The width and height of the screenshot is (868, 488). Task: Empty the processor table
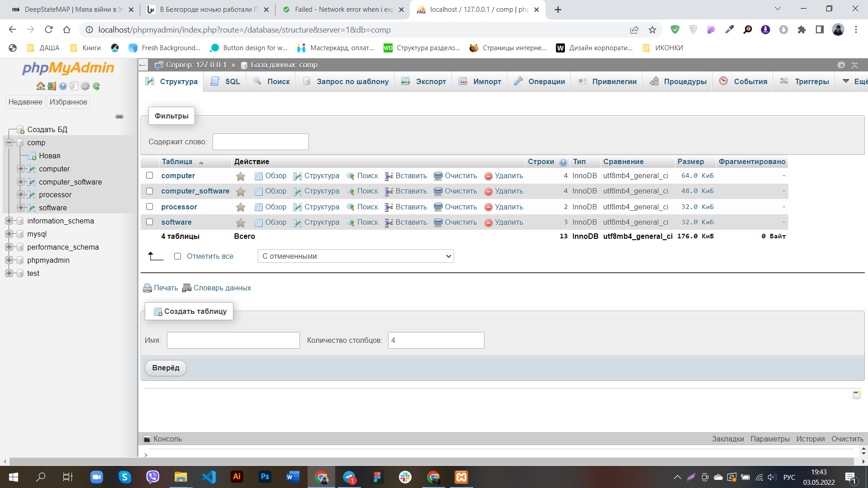pyautogui.click(x=460, y=207)
